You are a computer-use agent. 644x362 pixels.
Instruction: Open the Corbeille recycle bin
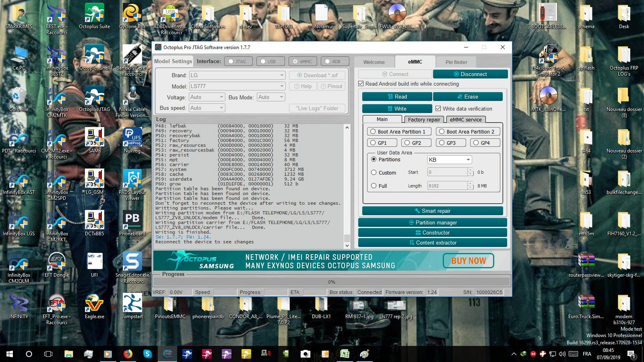tap(19, 99)
